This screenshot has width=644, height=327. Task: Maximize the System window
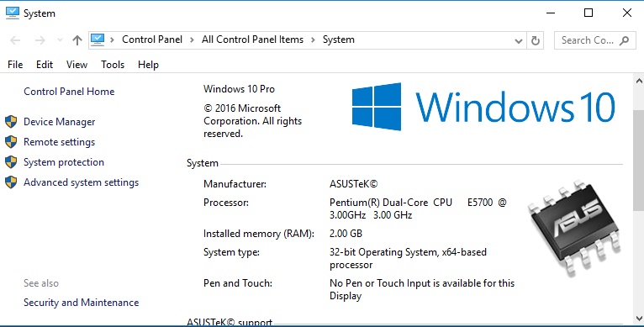click(x=589, y=13)
